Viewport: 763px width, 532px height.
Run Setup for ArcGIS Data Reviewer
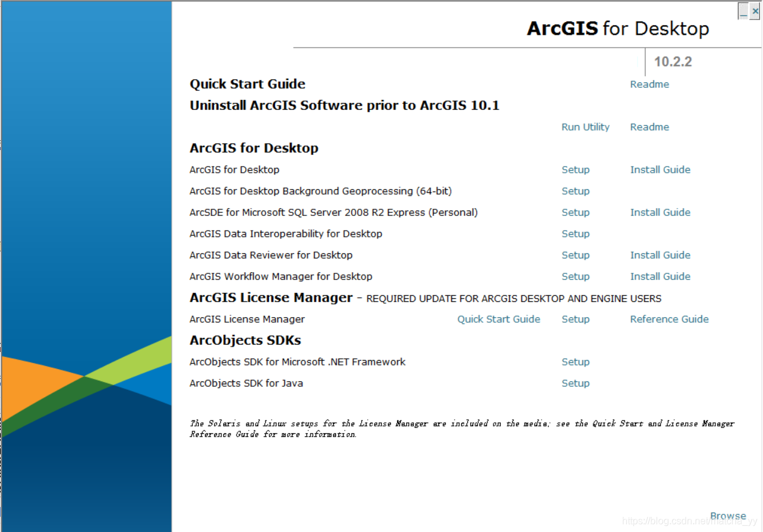[576, 255]
